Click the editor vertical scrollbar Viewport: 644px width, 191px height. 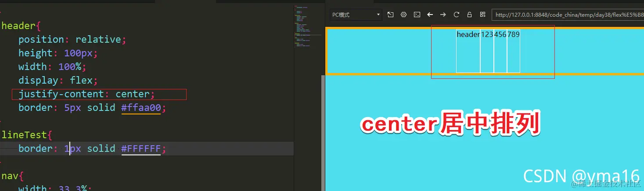click(x=323, y=132)
